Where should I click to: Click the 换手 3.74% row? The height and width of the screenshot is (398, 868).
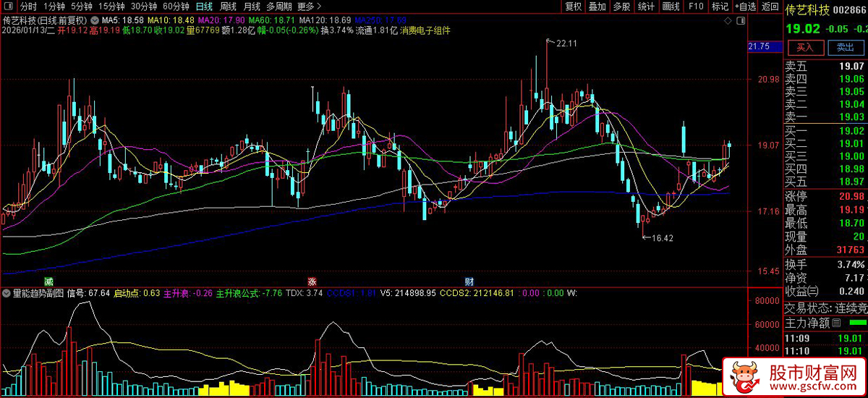point(826,265)
